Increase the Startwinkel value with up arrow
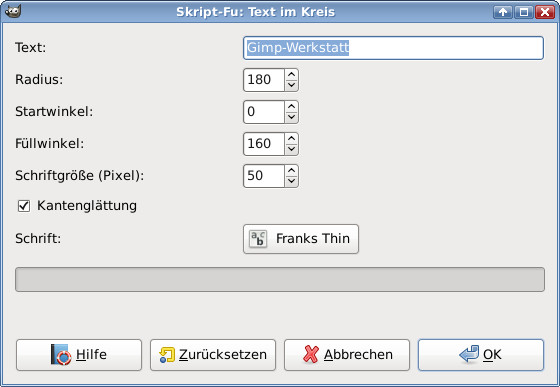 click(x=291, y=106)
